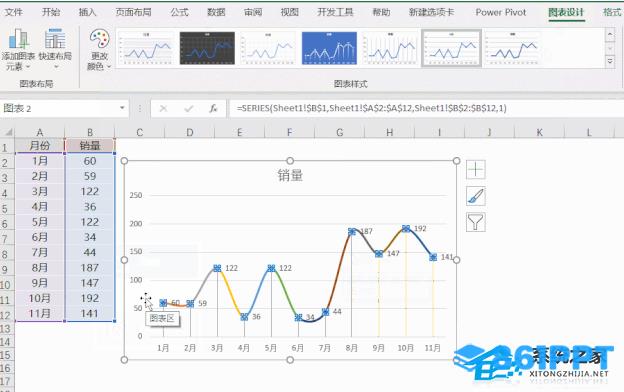Open the 数据 ribbon tab

tap(216, 12)
